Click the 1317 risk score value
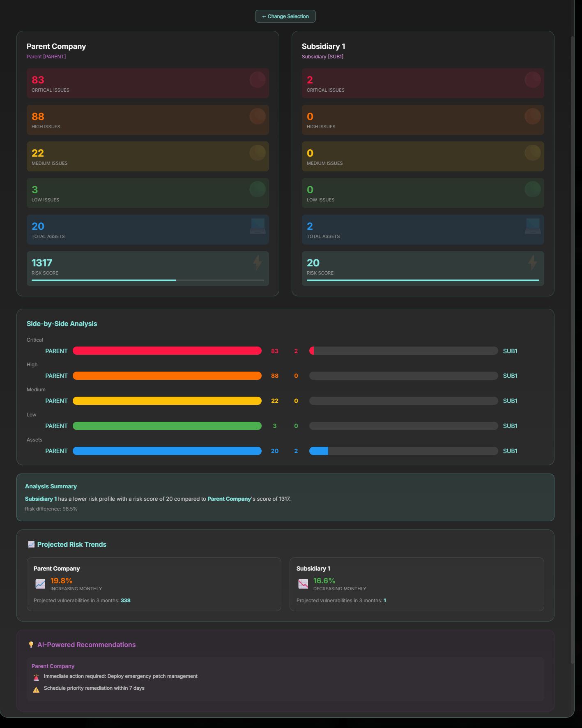Viewport: 582px width, 728px height. click(42, 263)
